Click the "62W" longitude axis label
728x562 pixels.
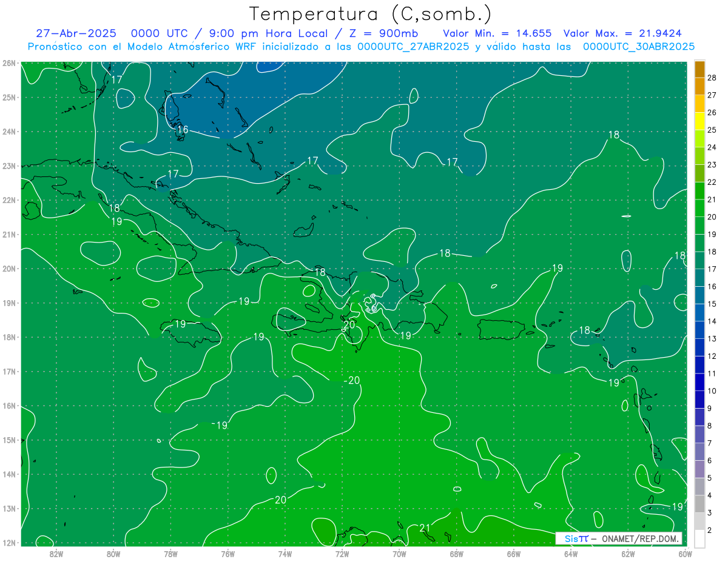point(628,554)
